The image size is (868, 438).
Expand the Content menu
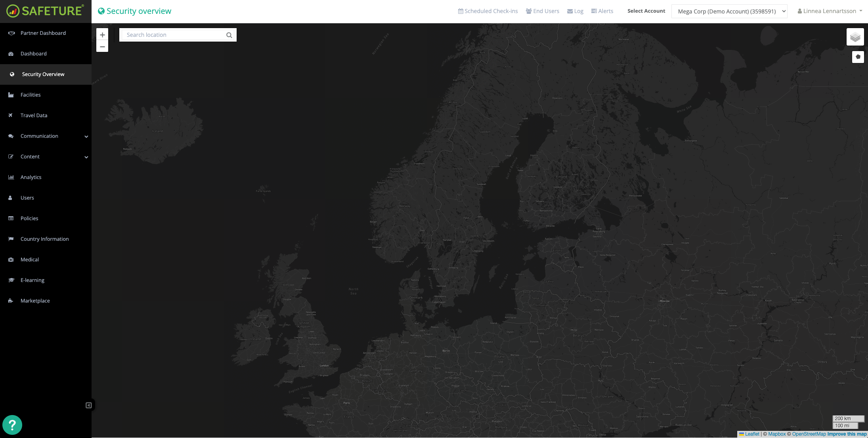point(30,156)
